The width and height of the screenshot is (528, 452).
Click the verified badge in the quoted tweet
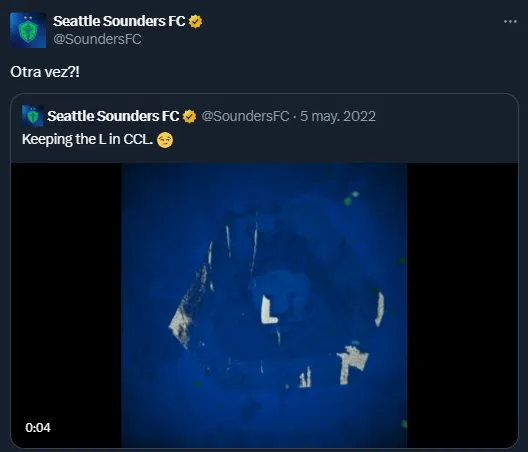189,117
